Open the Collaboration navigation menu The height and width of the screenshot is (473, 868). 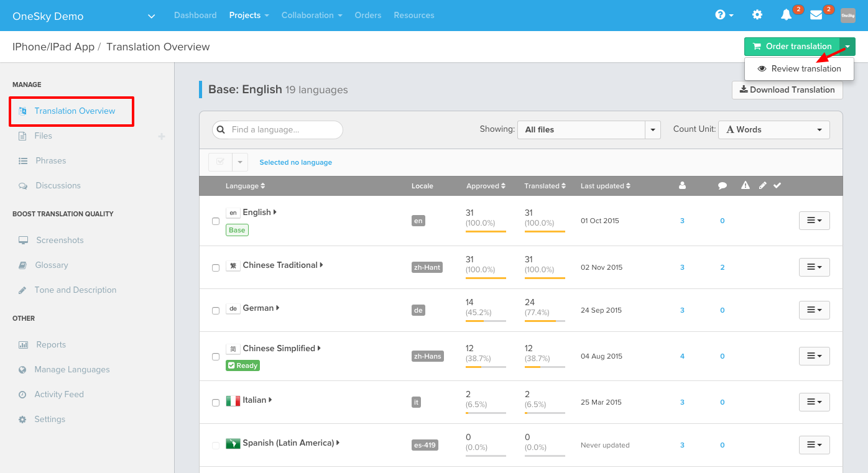(x=312, y=15)
